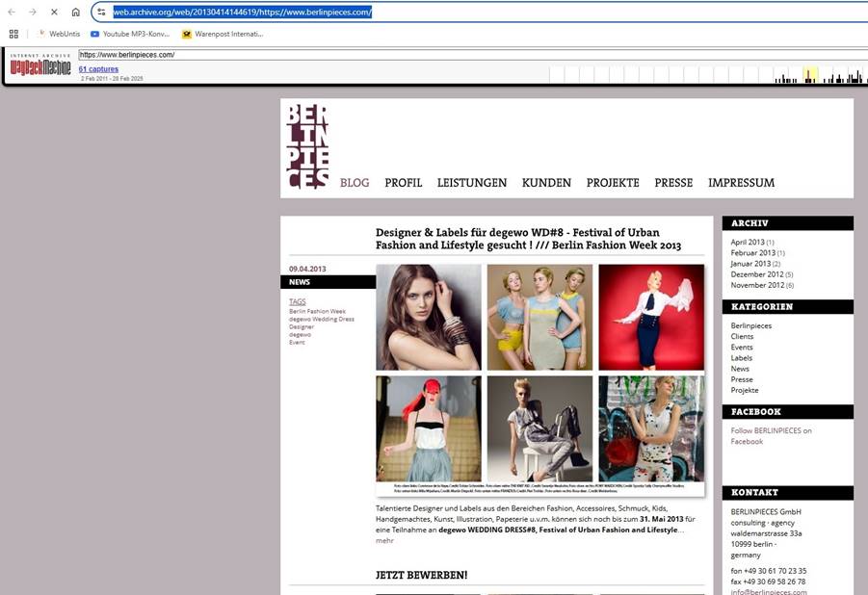Open the model seated on chair photo
The width and height of the screenshot is (868, 595).
click(x=539, y=429)
